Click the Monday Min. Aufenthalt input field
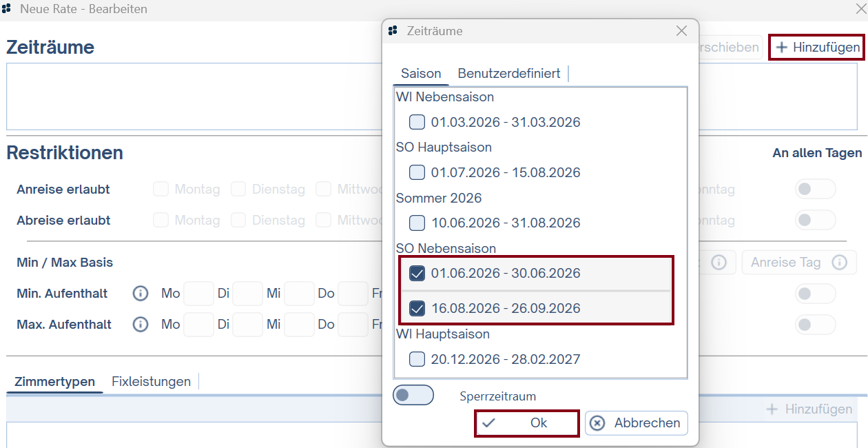Screen dimensions: 868x448 click(x=198, y=294)
